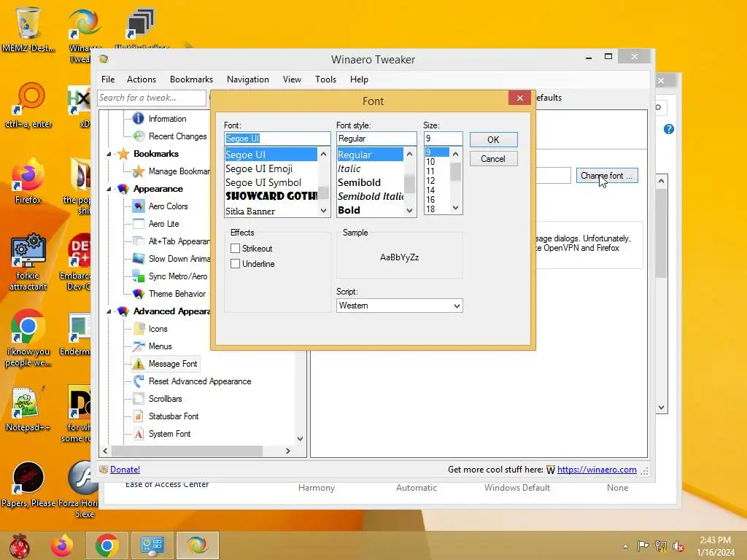The height and width of the screenshot is (560, 747).
Task: Click the Control Panel taskbar icon
Action: point(152,545)
